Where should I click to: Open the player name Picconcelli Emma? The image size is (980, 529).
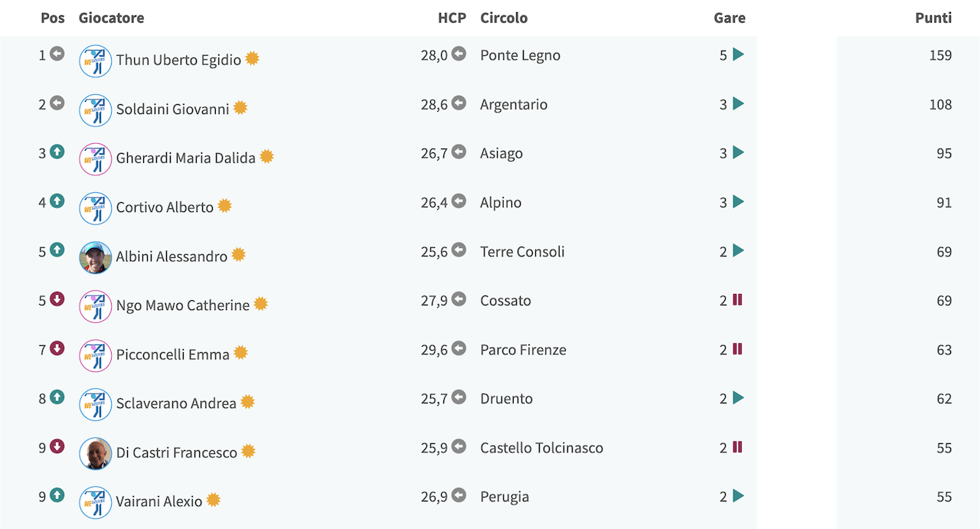pyautogui.click(x=173, y=354)
